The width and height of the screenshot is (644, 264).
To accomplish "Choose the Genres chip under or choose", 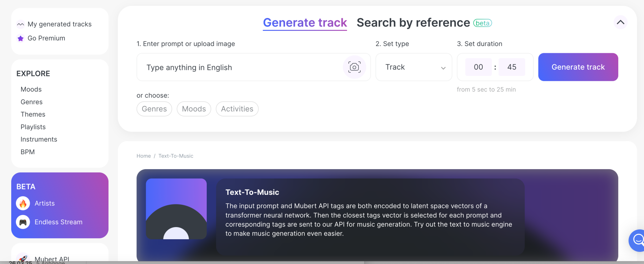I will (154, 109).
